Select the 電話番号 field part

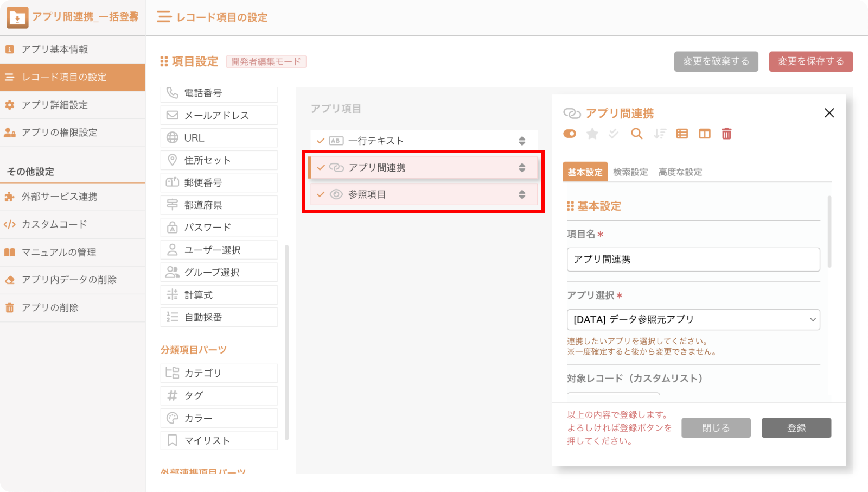pyautogui.click(x=219, y=93)
